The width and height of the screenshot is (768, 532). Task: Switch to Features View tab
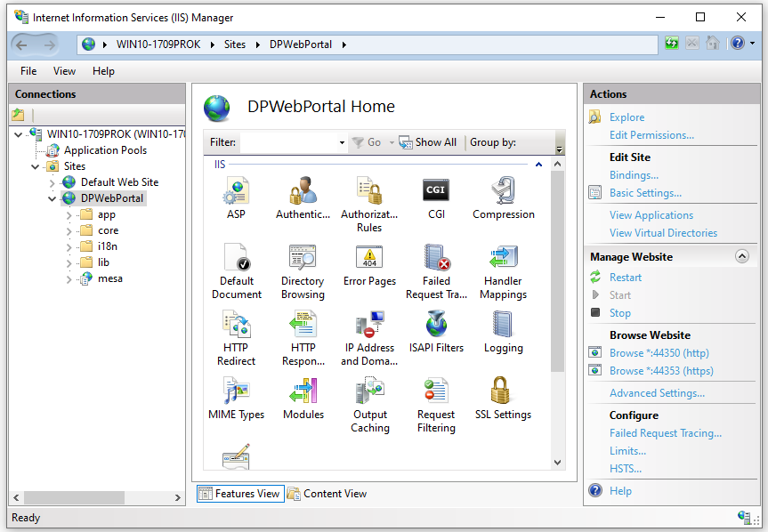[240, 494]
